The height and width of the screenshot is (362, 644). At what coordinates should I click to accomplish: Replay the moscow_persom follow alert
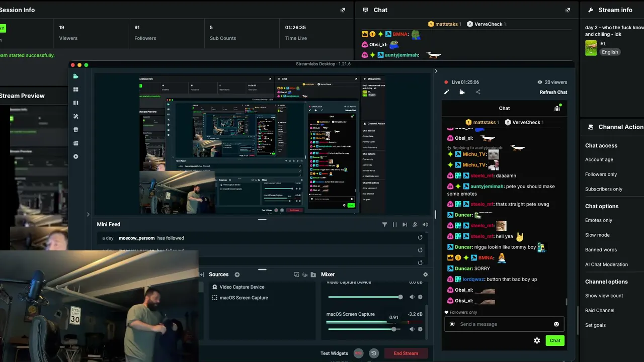coord(420,238)
